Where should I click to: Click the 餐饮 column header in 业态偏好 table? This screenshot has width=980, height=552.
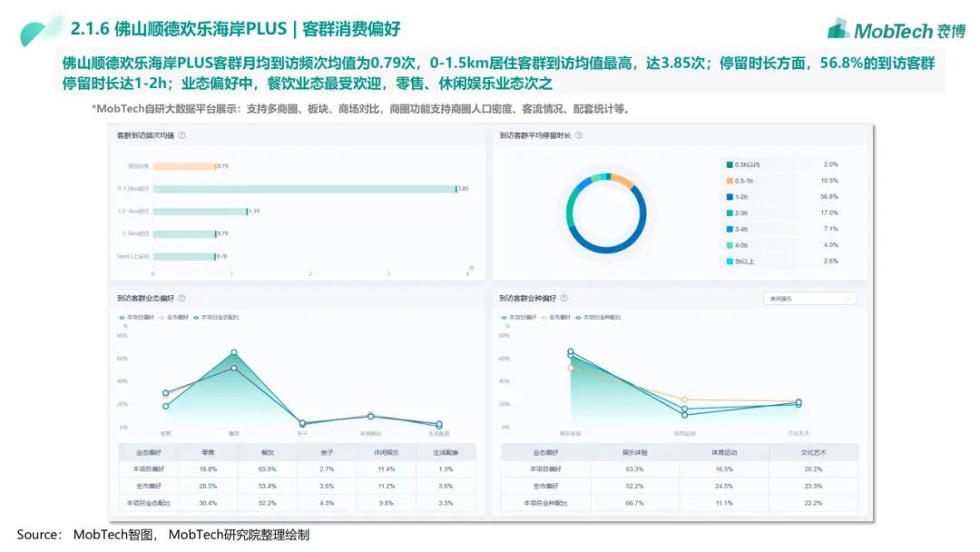[x=268, y=452]
